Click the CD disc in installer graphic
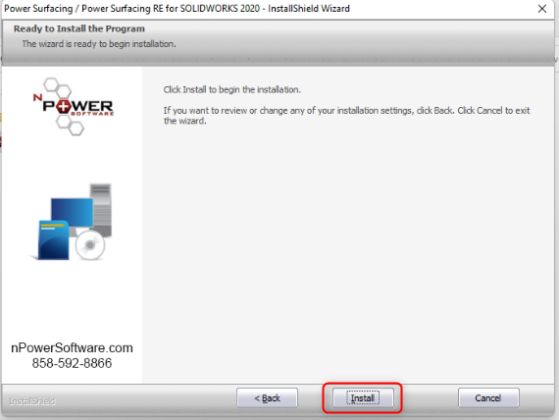559x420 pixels. (90, 245)
